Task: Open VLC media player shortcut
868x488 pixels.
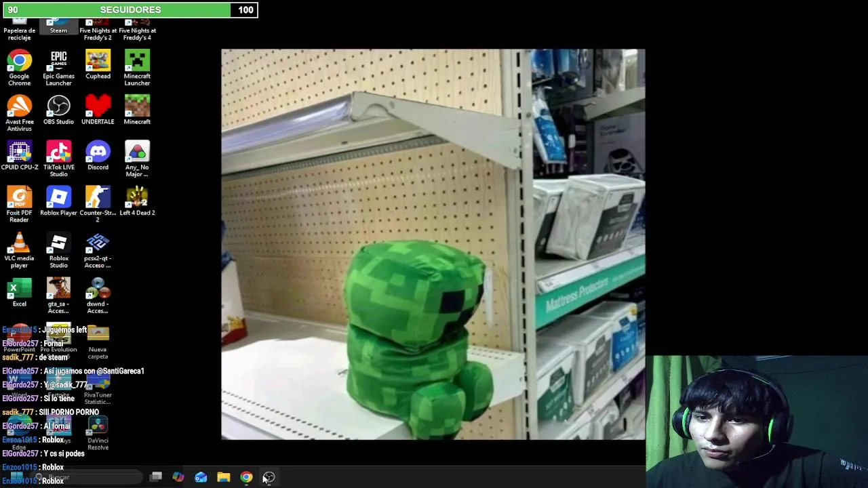Action: click(19, 249)
